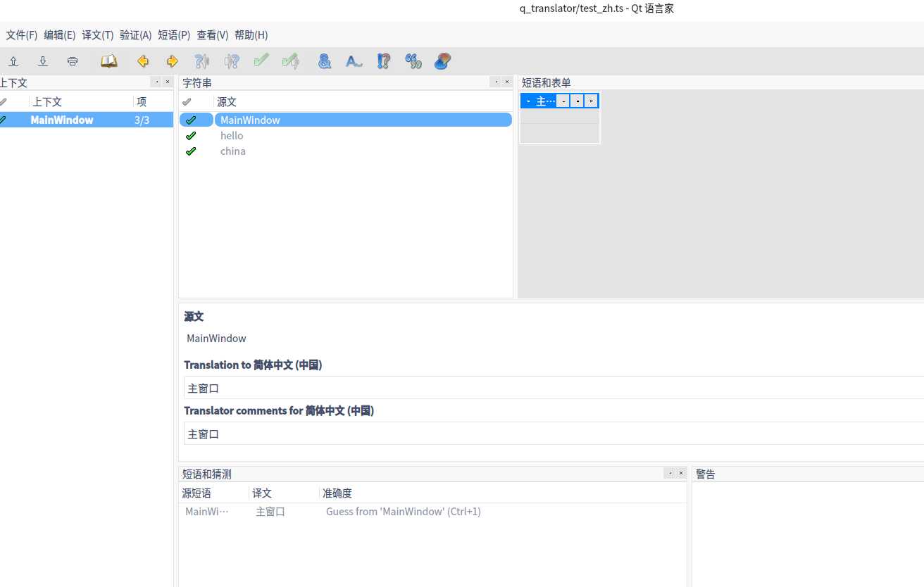Float the 字符串 panel with its dock button
This screenshot has width=924, height=587.
click(x=495, y=82)
